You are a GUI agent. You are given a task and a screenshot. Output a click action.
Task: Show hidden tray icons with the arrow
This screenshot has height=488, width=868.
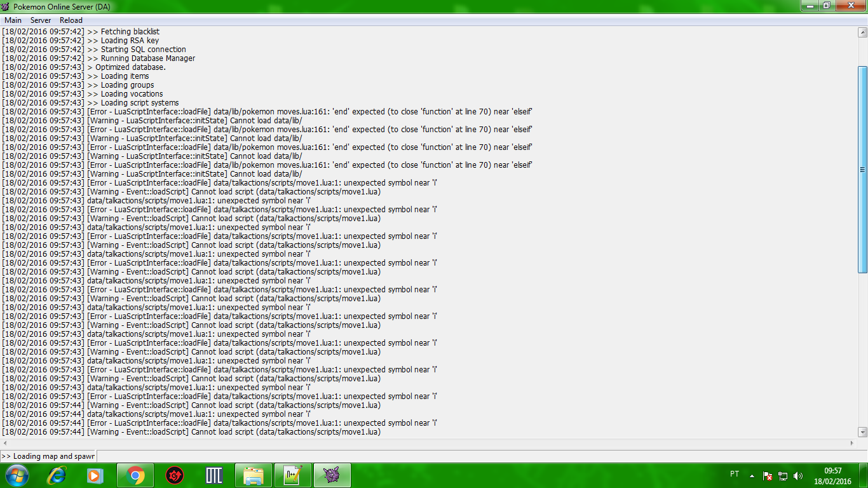click(752, 475)
